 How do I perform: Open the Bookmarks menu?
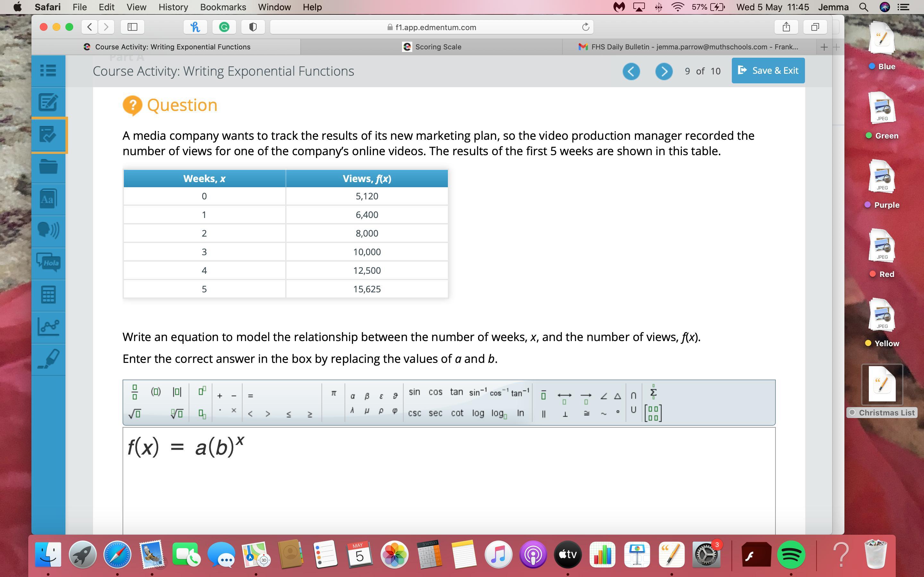[223, 7]
